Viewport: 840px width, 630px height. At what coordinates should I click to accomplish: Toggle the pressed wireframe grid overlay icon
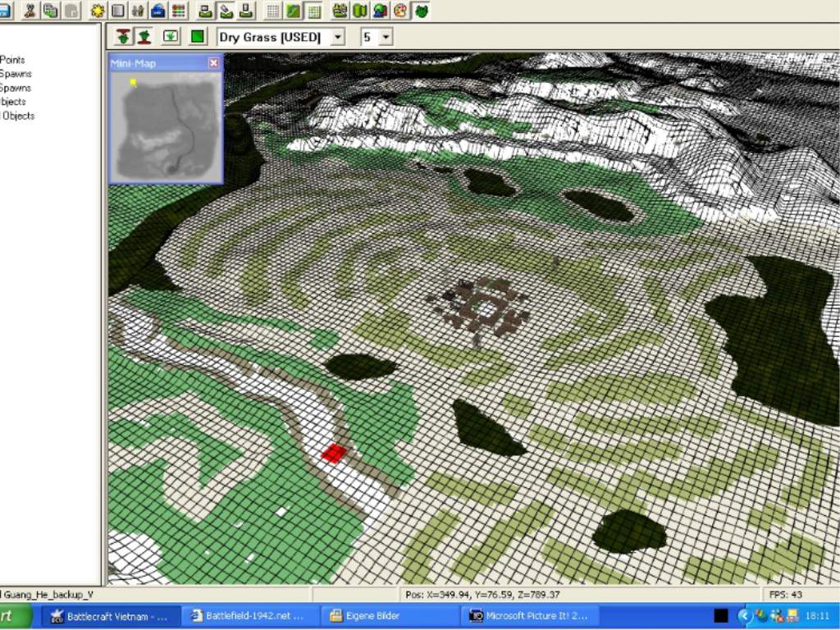(x=313, y=10)
